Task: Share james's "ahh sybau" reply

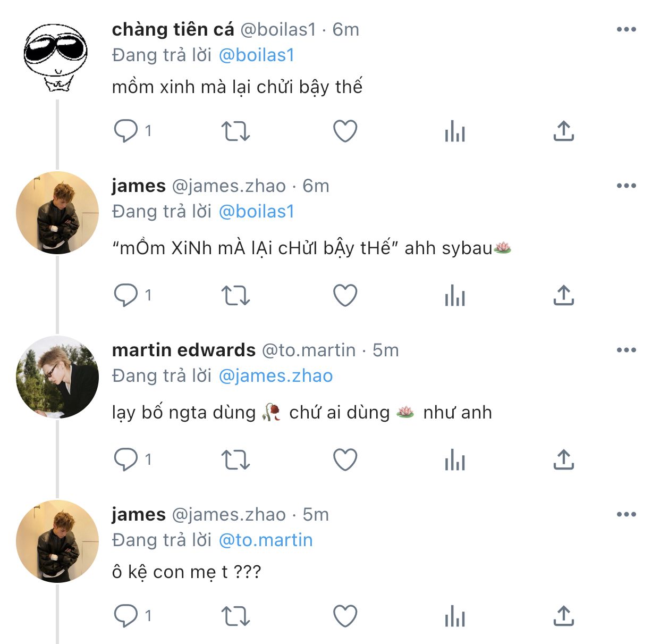Action: pyautogui.click(x=563, y=295)
